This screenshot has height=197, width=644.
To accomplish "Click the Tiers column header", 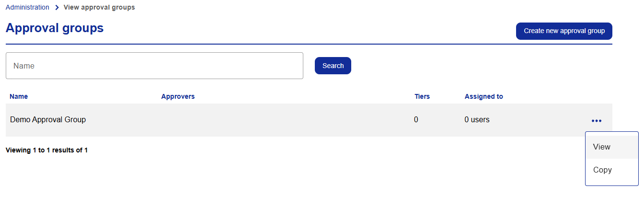I will coord(422,96).
